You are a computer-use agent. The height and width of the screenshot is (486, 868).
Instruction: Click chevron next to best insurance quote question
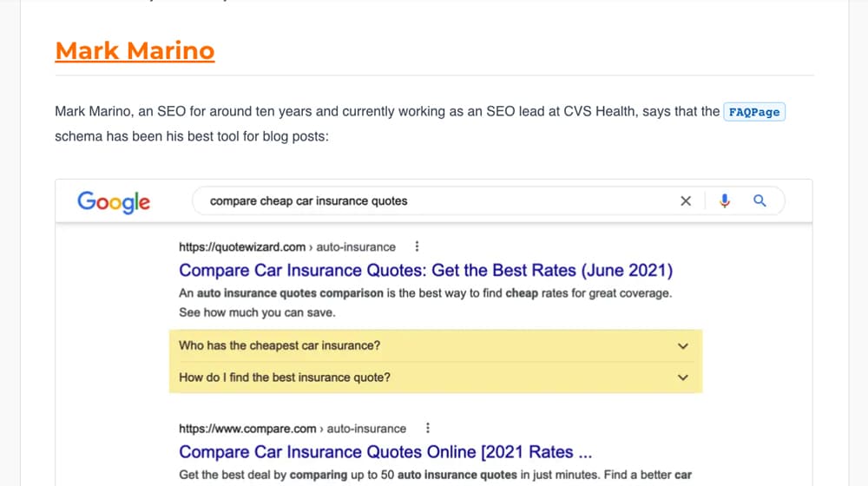coord(683,378)
